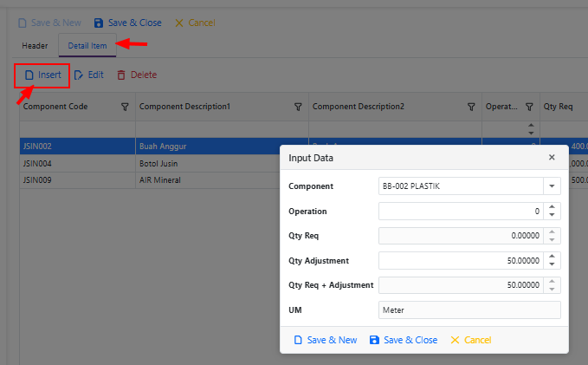Select the JSIN009 row
The height and width of the screenshot is (365, 588).
[150, 180]
